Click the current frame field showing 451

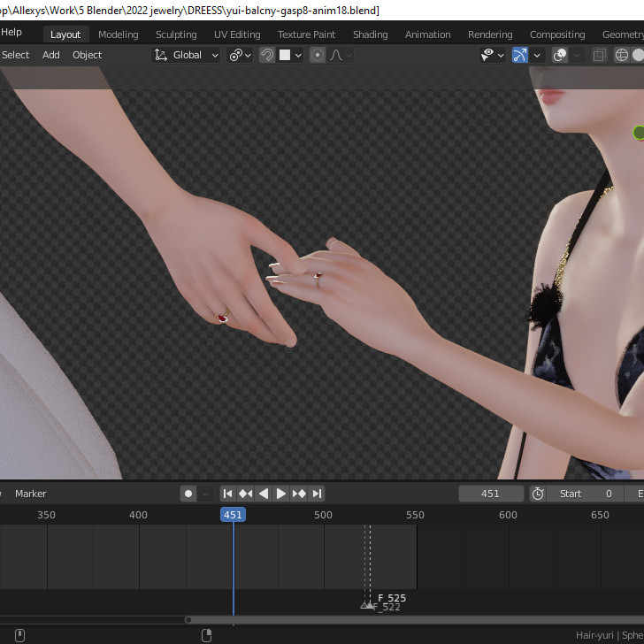(x=491, y=494)
